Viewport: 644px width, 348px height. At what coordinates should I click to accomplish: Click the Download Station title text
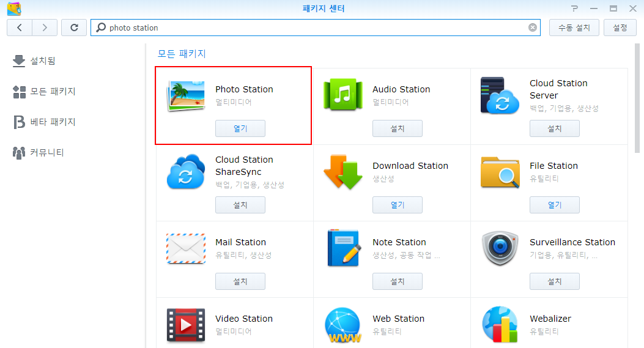pos(410,166)
